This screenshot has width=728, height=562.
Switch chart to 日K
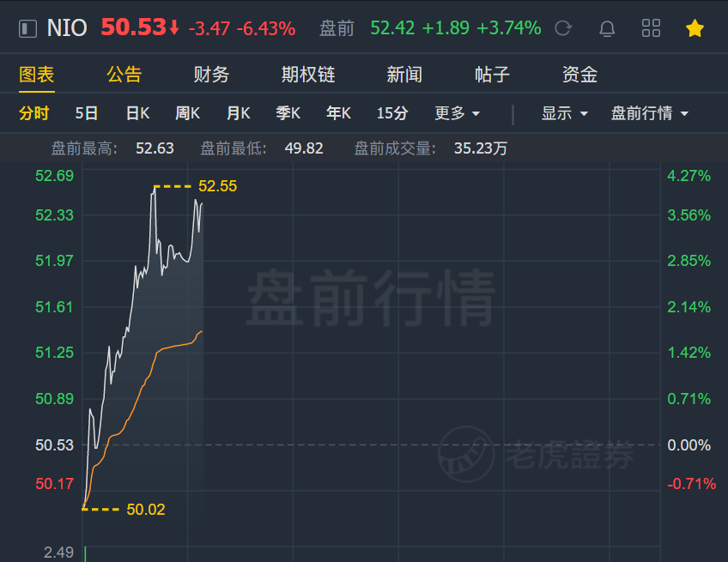[138, 113]
